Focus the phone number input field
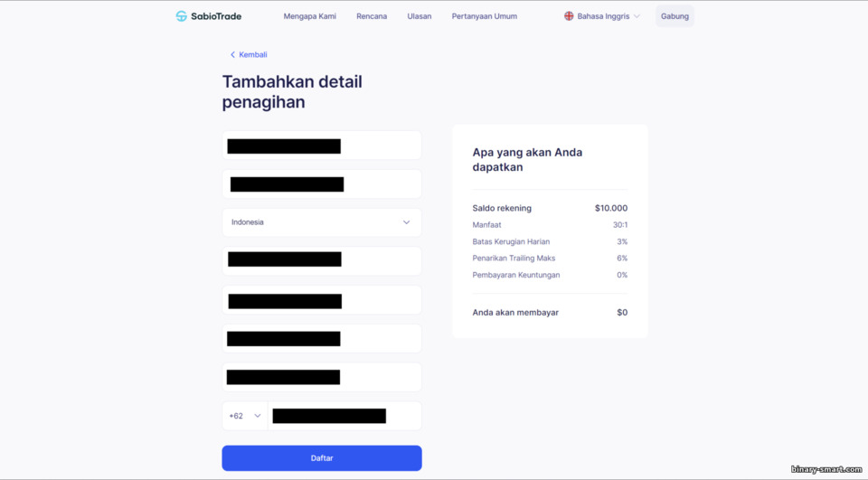Image resolution: width=868 pixels, height=480 pixels. tap(344, 416)
